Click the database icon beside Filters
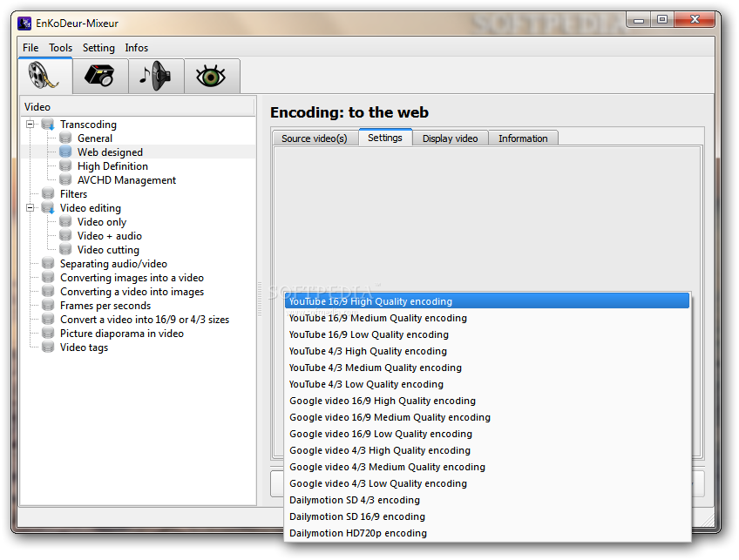 (x=48, y=193)
